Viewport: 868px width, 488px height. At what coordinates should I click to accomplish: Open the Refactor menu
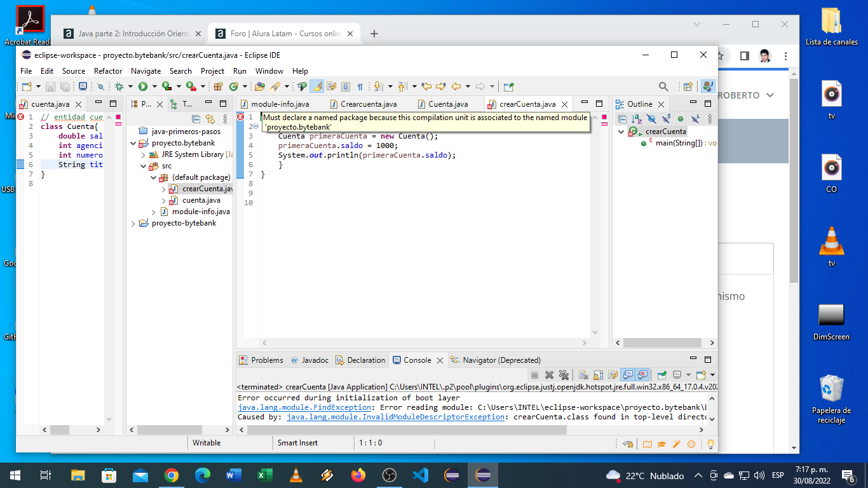[108, 71]
